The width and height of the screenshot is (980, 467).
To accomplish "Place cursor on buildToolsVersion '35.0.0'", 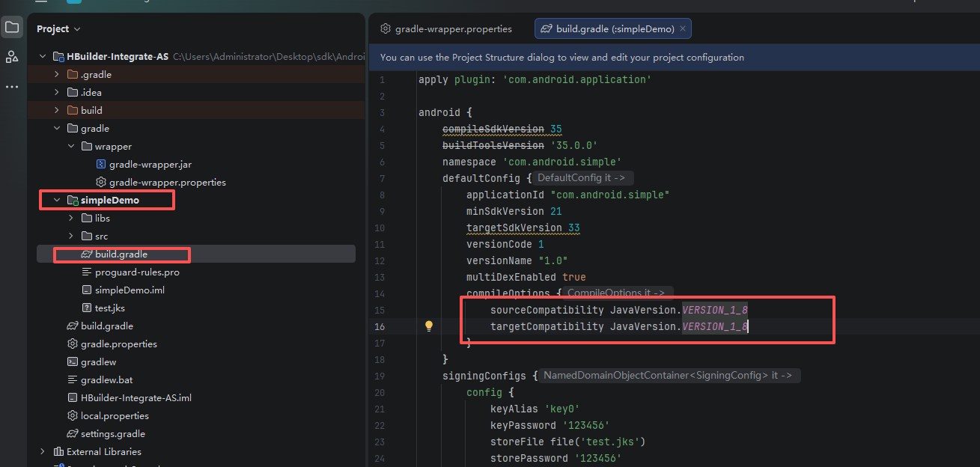I will 520,145.
